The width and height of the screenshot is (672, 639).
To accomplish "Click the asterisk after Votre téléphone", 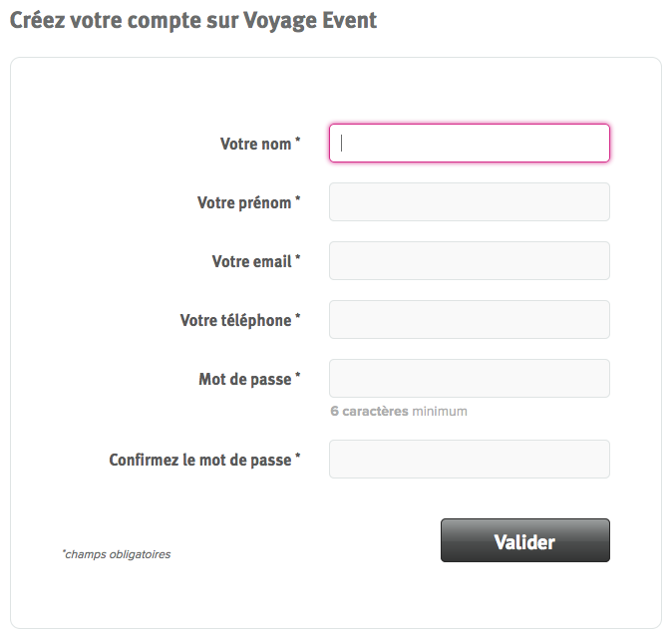I will coord(297,317).
